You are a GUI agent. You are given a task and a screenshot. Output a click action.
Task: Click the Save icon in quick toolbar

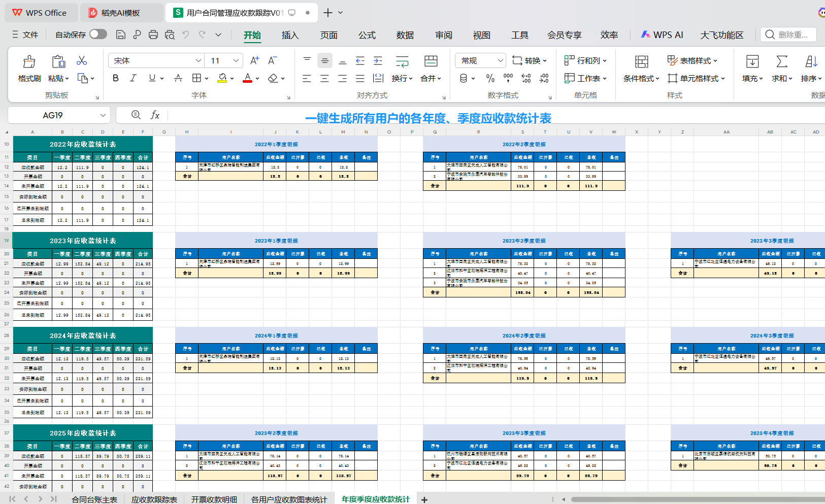click(x=121, y=35)
